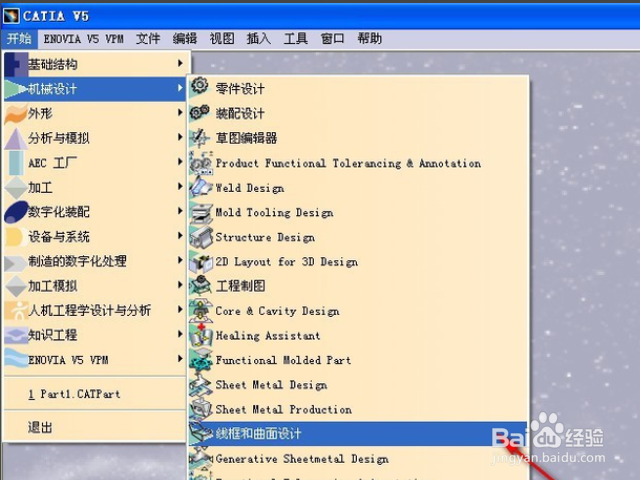This screenshot has width=640, height=480.
Task: Click the Structure Design icon
Action: coord(201,237)
